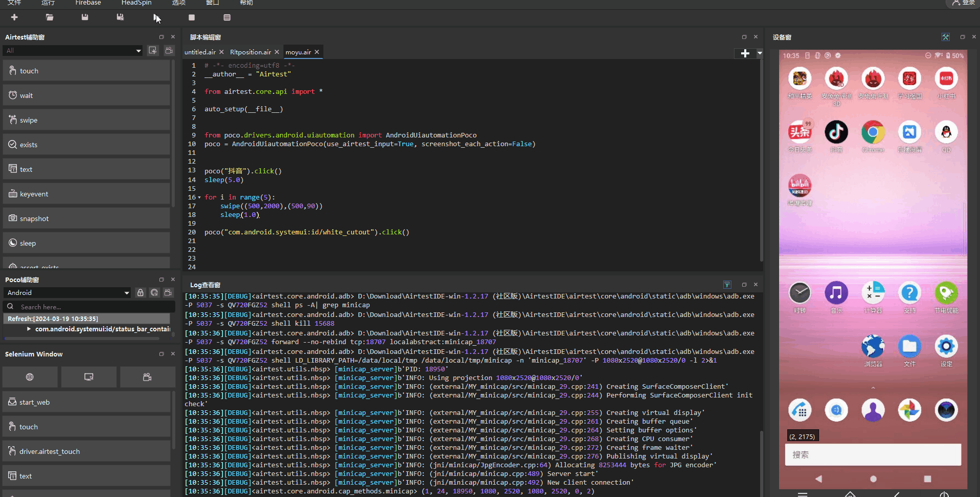This screenshot has width=980, height=497.
Task: Stop the running script with Stop icon
Action: coord(192,17)
